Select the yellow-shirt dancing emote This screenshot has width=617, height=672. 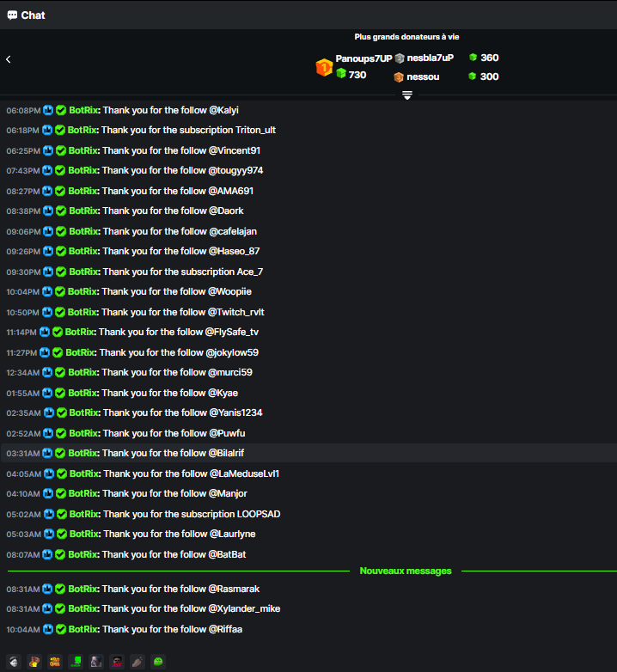pyautogui.click(x=34, y=662)
